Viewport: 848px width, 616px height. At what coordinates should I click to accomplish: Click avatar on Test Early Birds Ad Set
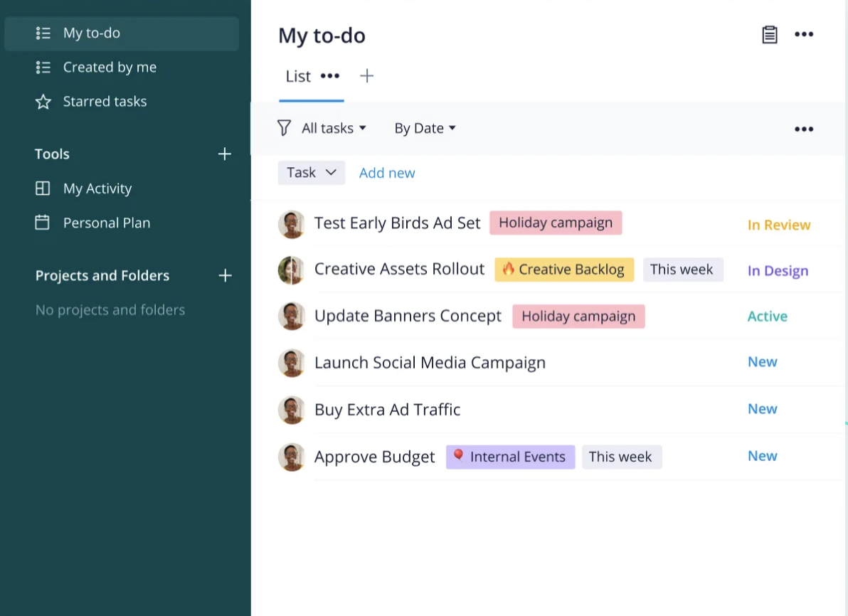[292, 224]
